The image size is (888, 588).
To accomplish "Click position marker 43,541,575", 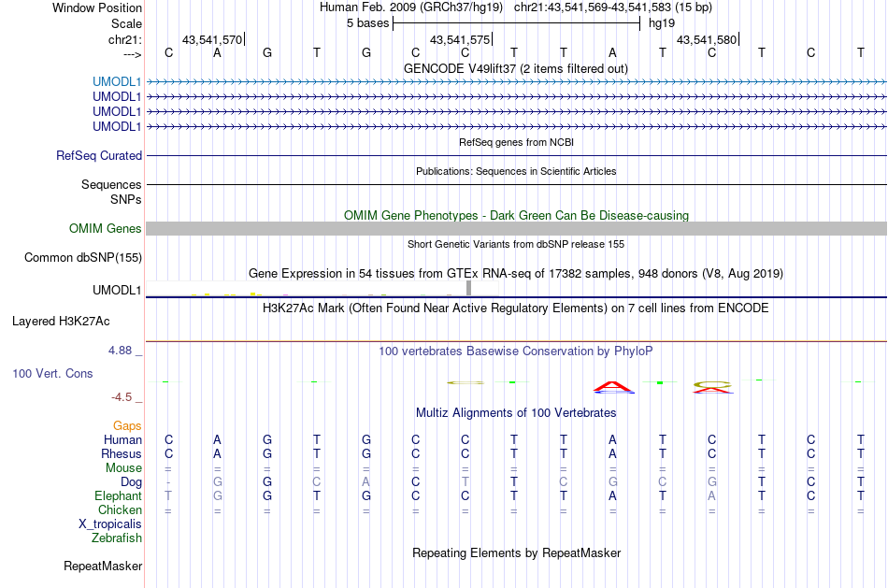I will click(x=460, y=39).
